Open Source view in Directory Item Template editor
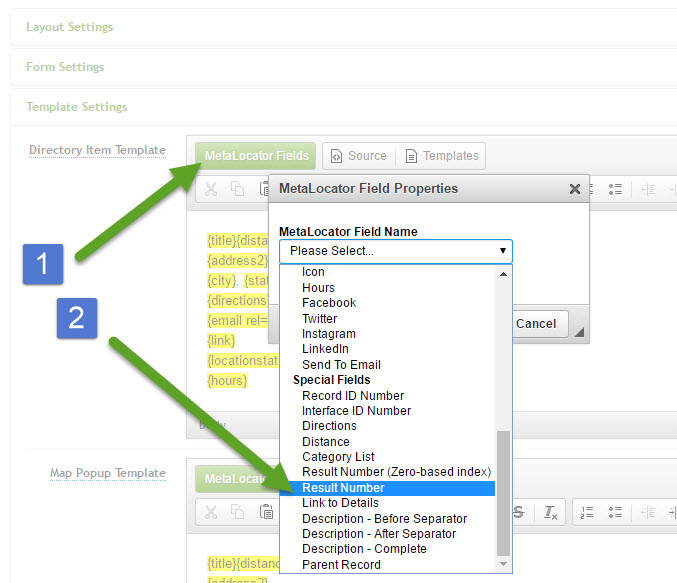The width and height of the screenshot is (677, 583). [359, 155]
